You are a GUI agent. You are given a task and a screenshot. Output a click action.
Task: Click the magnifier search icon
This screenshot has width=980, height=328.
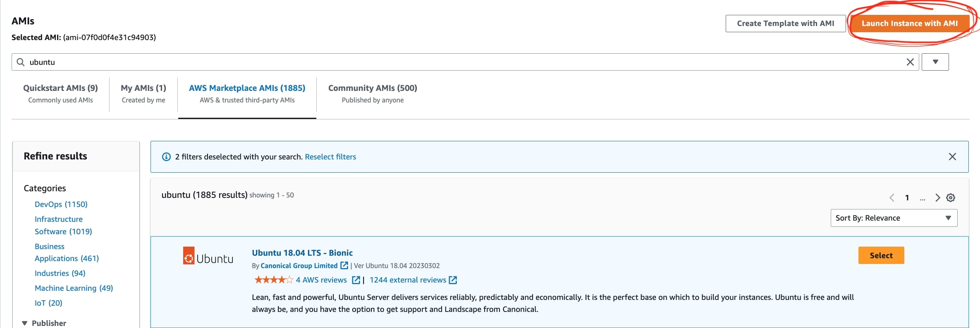21,62
